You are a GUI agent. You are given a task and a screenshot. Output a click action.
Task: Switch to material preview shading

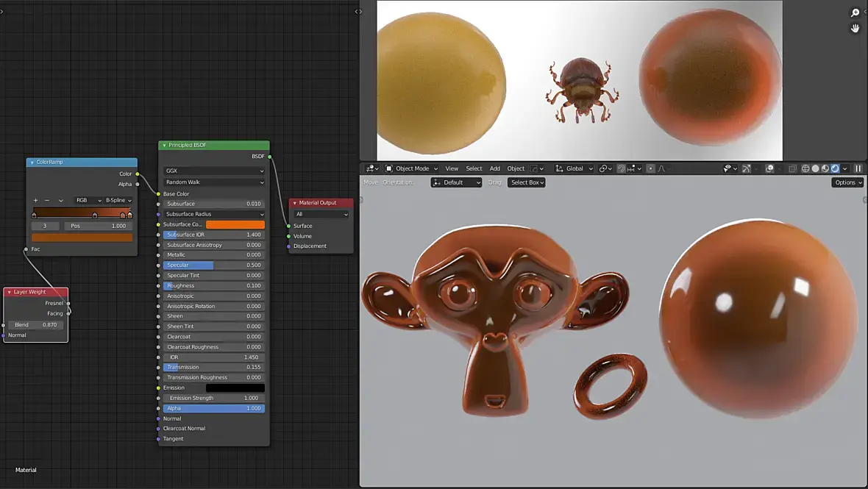825,168
